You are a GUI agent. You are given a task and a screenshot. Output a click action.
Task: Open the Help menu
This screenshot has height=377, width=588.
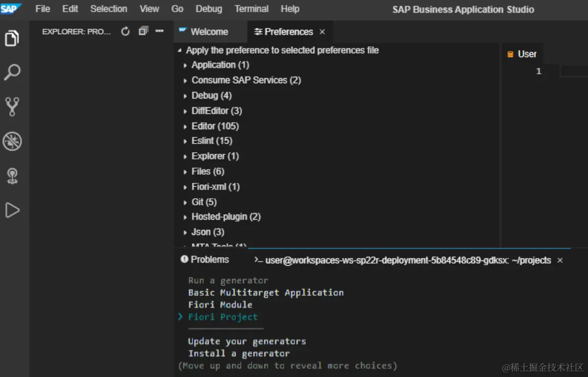[x=290, y=9]
